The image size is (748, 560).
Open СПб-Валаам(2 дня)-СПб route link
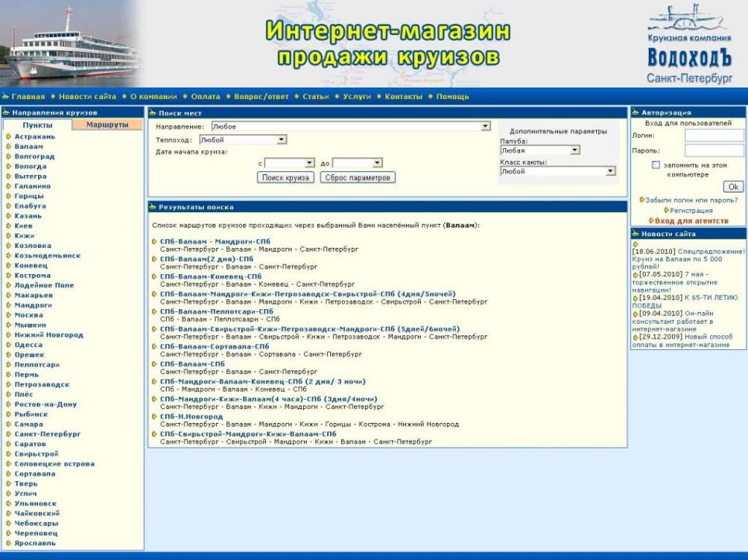click(207, 259)
